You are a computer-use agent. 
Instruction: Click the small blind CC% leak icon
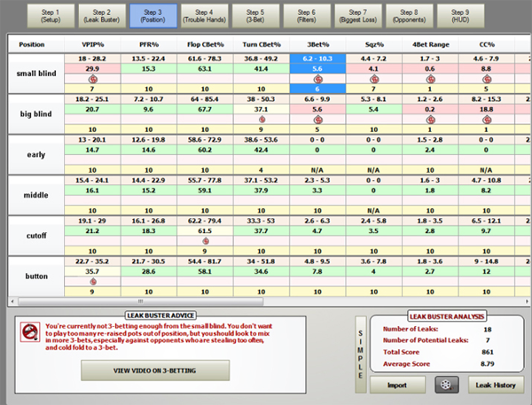[487, 80]
